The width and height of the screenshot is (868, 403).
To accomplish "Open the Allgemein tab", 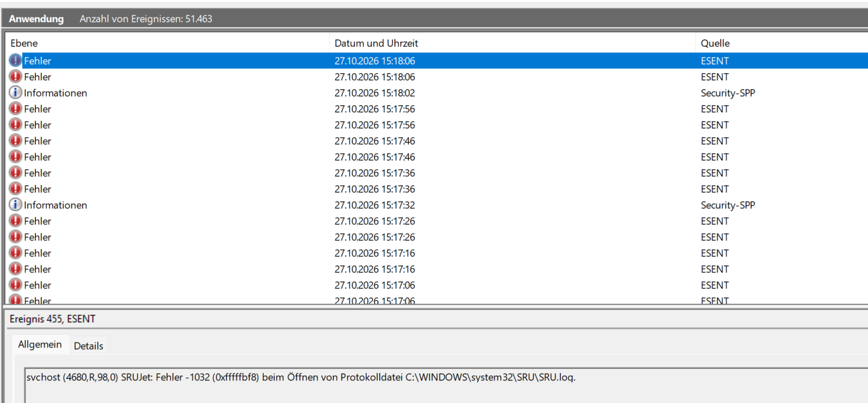I will coord(40,345).
